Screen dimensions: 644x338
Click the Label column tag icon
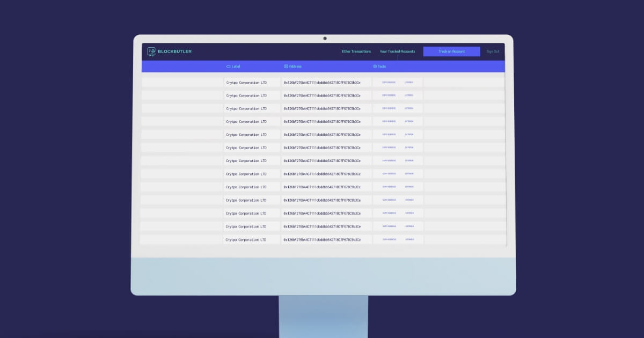click(228, 67)
